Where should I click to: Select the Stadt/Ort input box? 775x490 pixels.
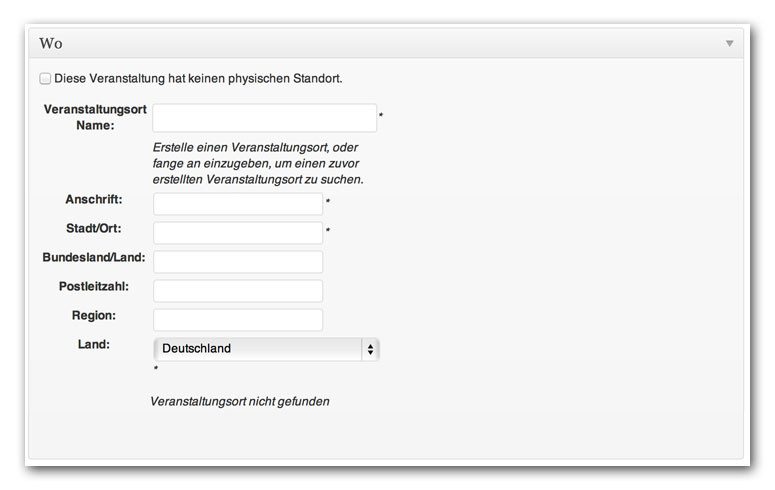[238, 233]
